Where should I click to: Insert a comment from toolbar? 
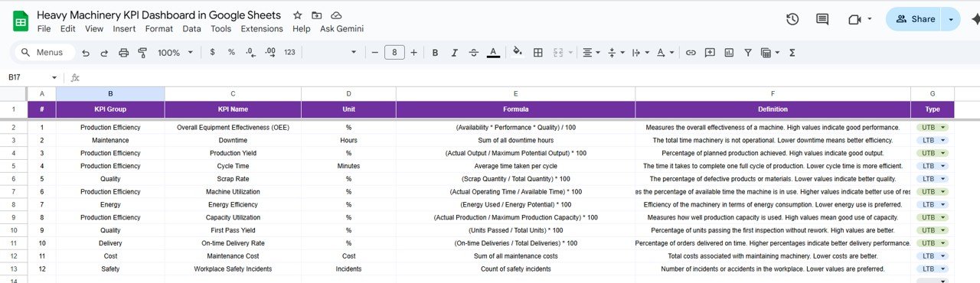point(710,53)
